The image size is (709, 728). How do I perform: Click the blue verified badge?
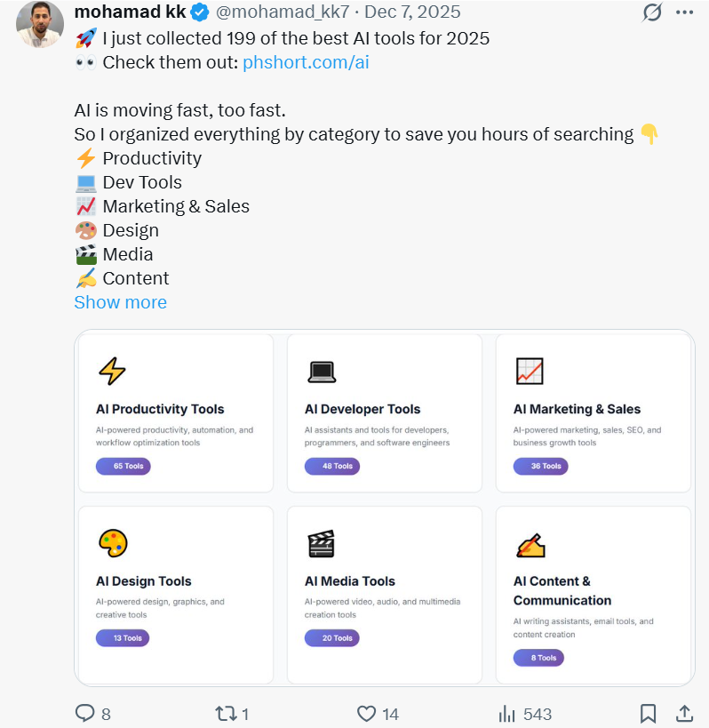click(201, 12)
